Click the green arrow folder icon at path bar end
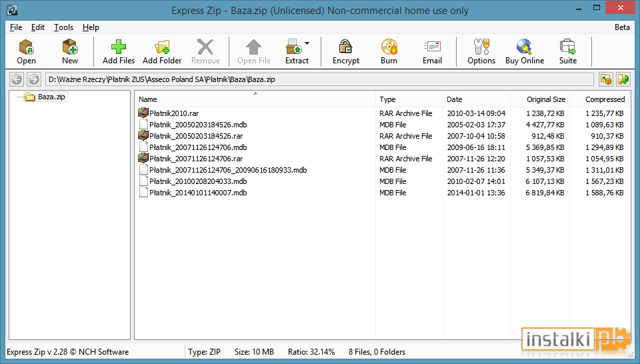This screenshot has width=640, height=364. 623,79
